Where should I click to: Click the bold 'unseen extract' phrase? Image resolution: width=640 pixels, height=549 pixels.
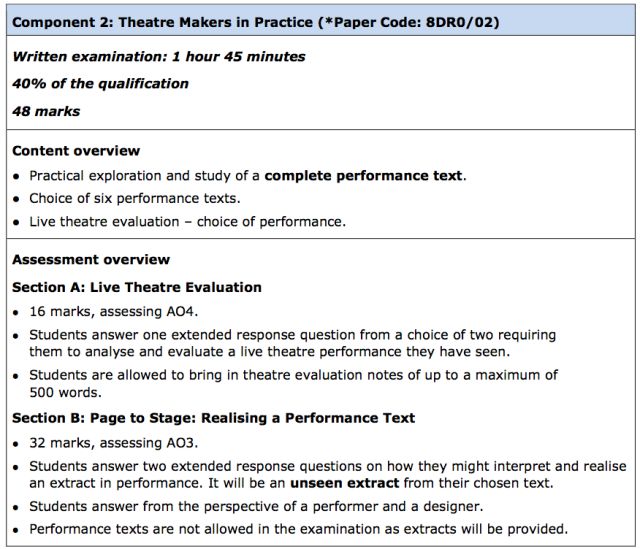point(344,483)
